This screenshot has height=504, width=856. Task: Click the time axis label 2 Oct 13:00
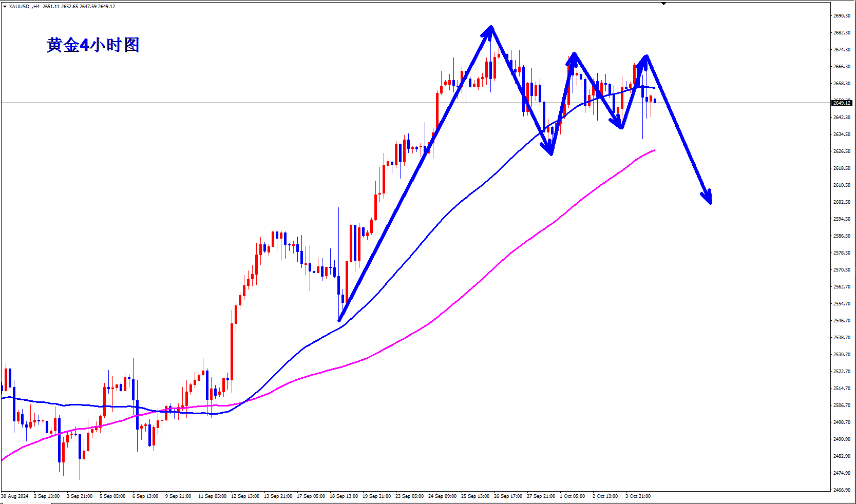605,496
